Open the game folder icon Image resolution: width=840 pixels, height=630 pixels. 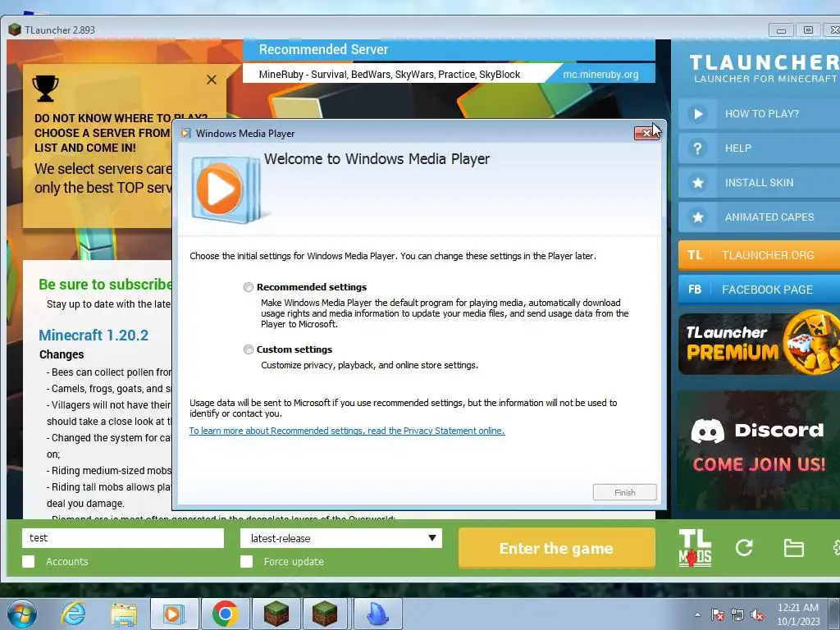(x=793, y=548)
